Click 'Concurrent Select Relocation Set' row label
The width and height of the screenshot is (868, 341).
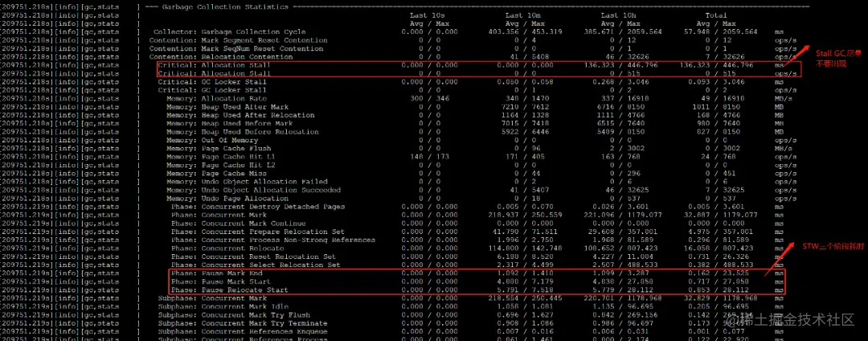(272, 265)
